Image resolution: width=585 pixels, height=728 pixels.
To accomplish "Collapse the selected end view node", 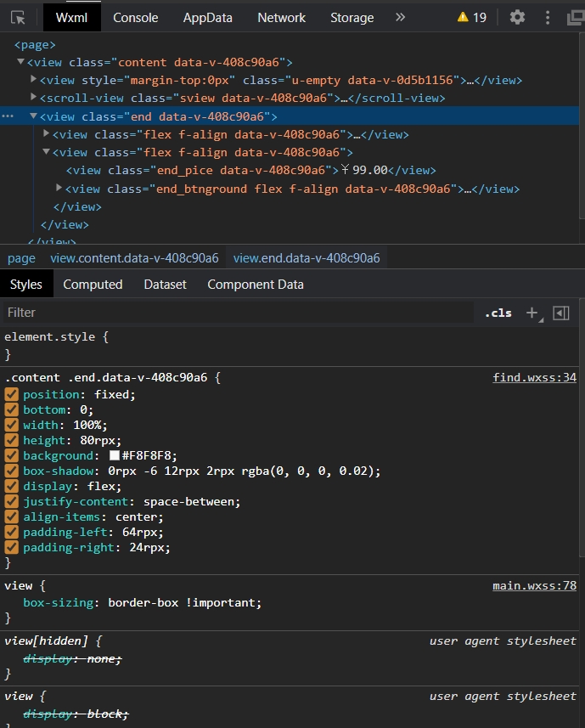I will (33, 116).
